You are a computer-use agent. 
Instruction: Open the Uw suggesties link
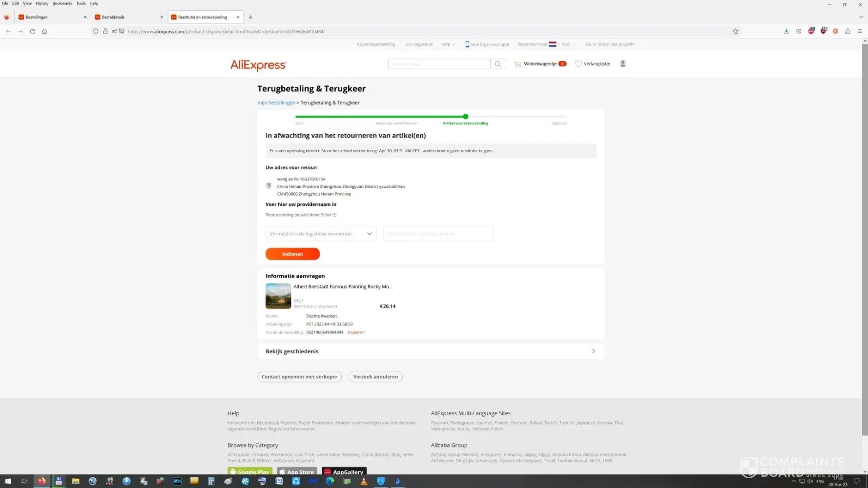coord(419,44)
